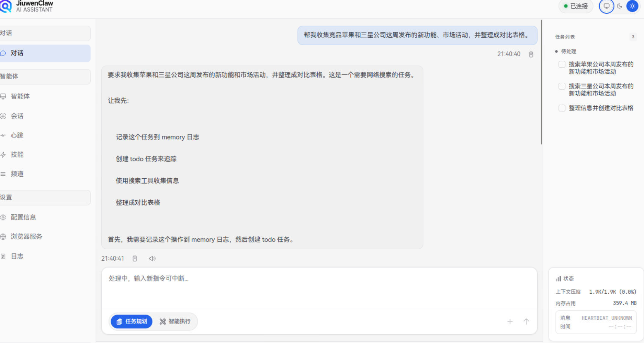Check the 整理信息并创建对比表格 task checkbox
The height and width of the screenshot is (343, 644).
562,108
